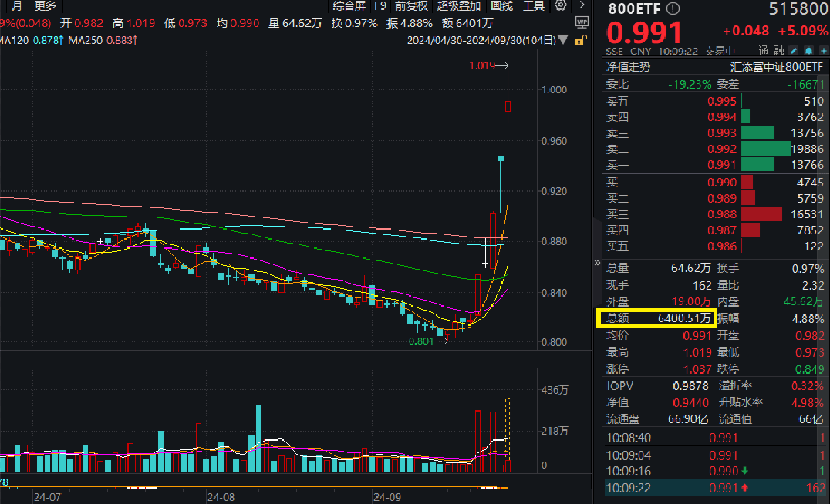
Task: Open the 工具 tools menu
Action: click(x=534, y=5)
